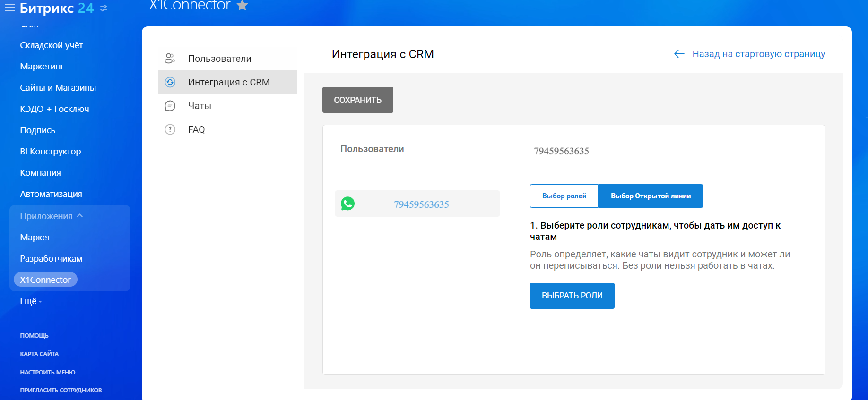Click the Чаты speech bubble icon
The width and height of the screenshot is (868, 400).
tap(170, 106)
